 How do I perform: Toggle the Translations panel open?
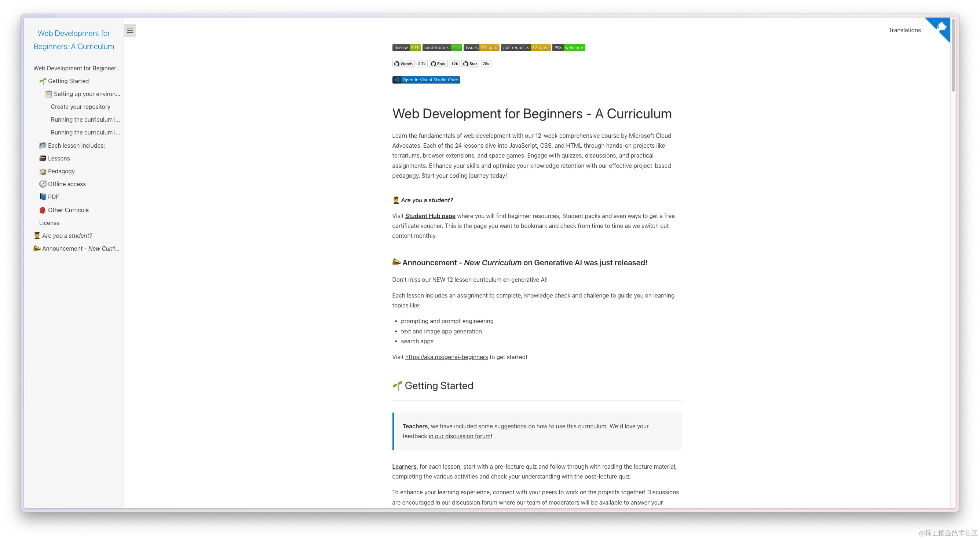pyautogui.click(x=904, y=30)
